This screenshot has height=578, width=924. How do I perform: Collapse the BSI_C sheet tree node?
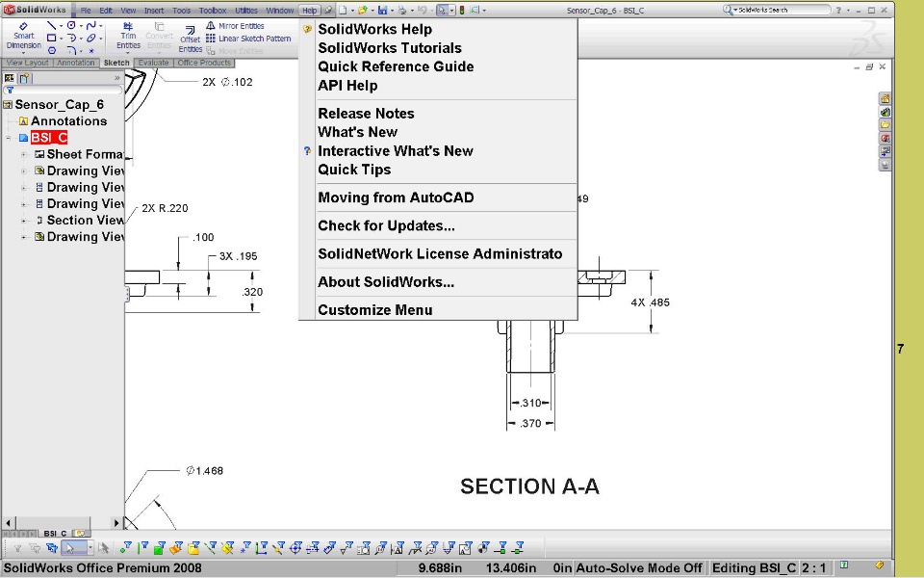pos(9,138)
